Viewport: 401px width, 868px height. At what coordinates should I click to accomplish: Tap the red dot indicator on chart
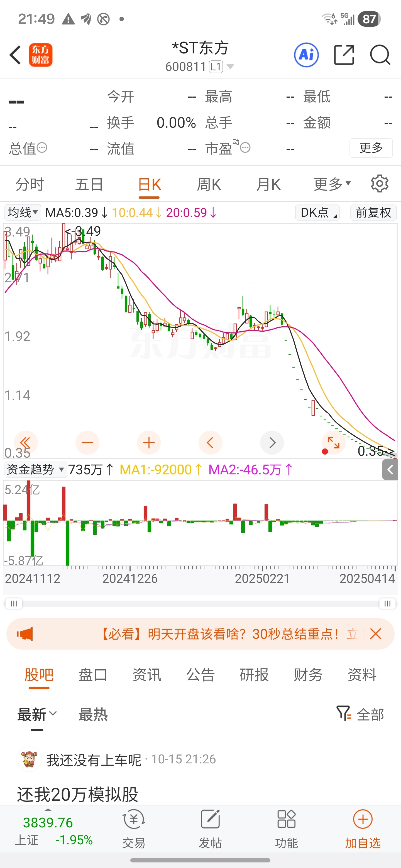point(325,452)
